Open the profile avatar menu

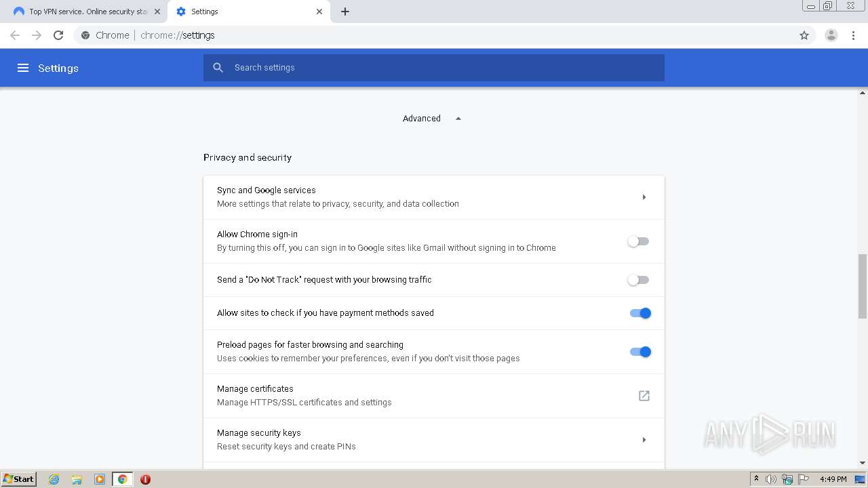(x=831, y=35)
